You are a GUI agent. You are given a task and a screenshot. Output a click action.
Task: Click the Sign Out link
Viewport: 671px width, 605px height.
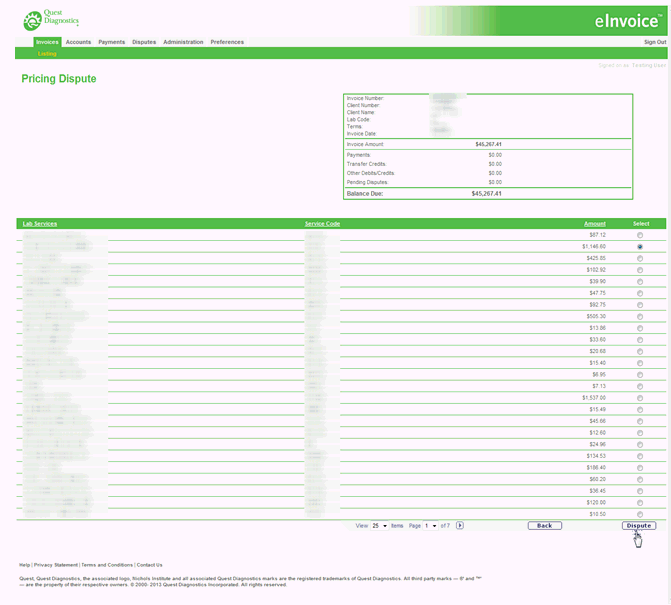[654, 42]
